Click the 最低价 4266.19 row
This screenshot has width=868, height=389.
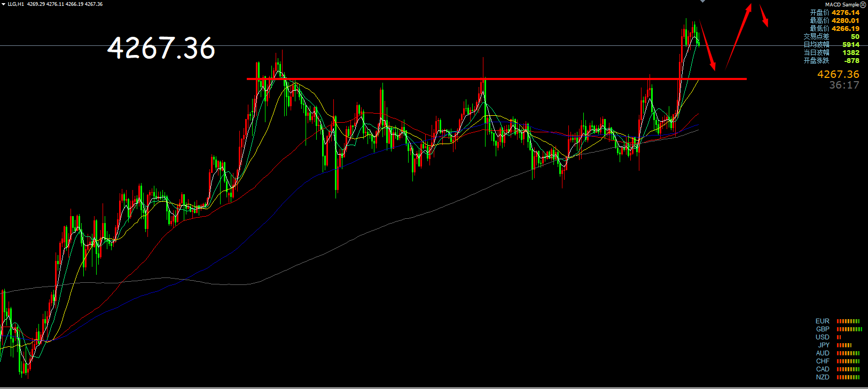[835, 28]
